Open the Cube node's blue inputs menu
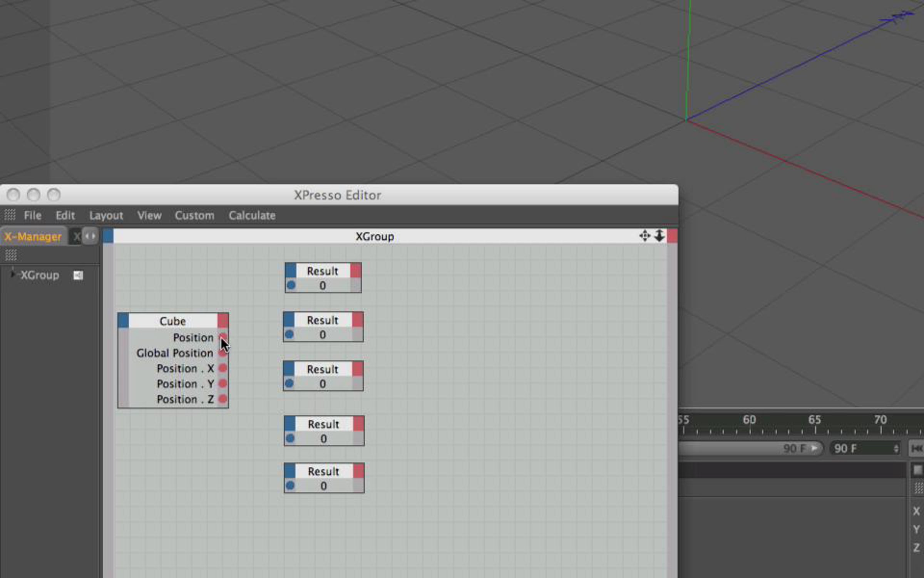The width and height of the screenshot is (924, 578). [x=123, y=321]
